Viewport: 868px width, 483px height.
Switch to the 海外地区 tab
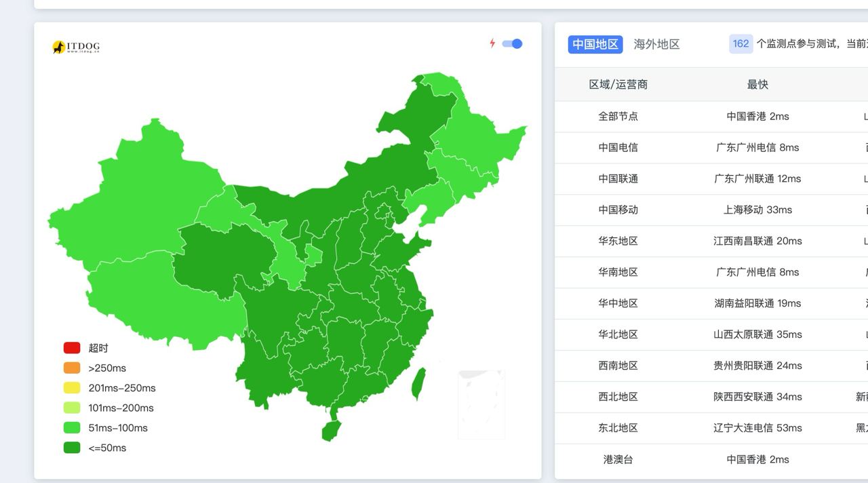[x=656, y=44]
